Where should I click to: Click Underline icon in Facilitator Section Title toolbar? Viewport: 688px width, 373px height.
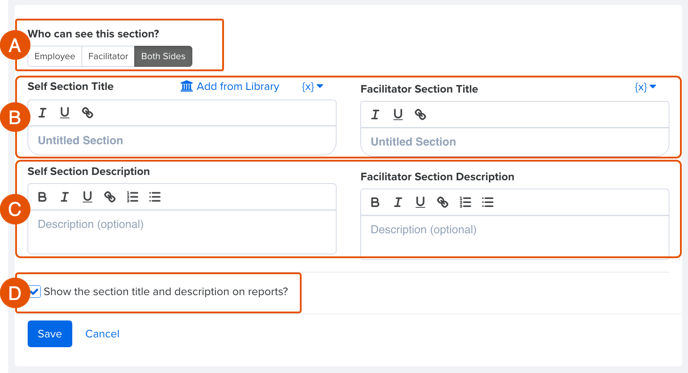[398, 115]
